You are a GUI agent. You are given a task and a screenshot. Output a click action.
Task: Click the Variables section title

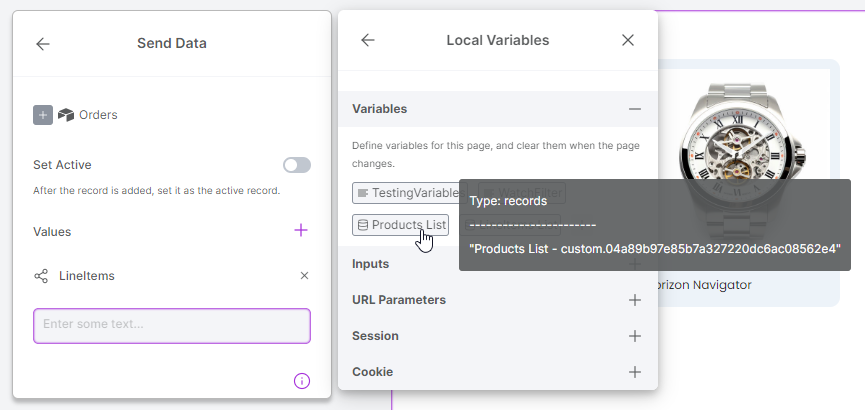(x=380, y=109)
